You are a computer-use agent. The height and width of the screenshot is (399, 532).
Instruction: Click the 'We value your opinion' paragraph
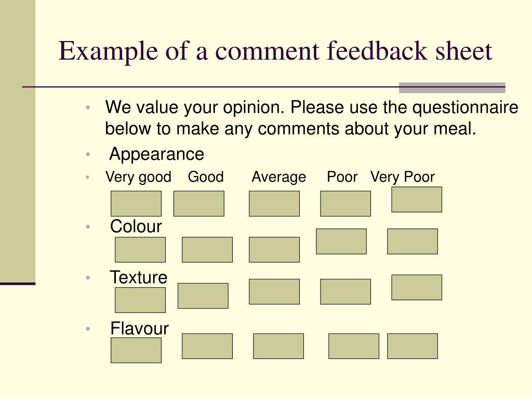pos(312,118)
